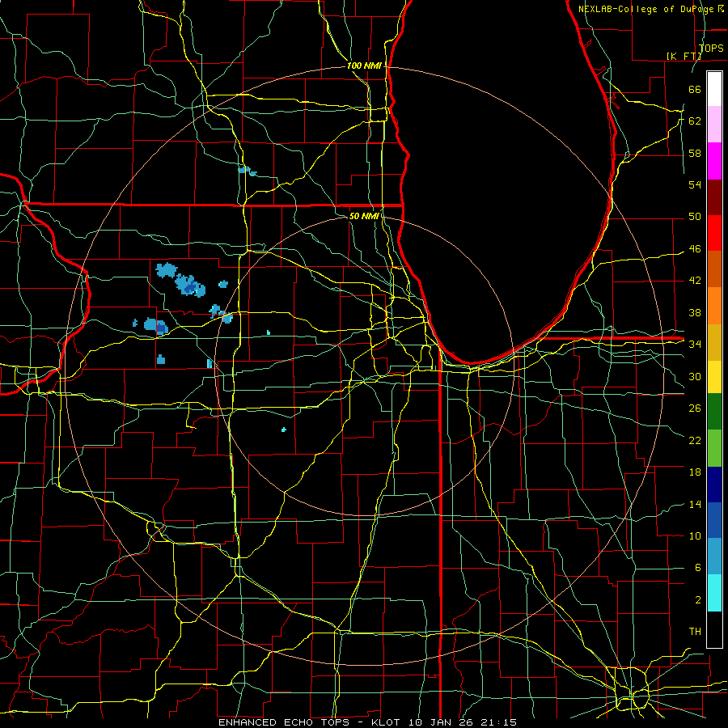Pick the light green legend swatch
Screen dimensions: 728x728
714,448
